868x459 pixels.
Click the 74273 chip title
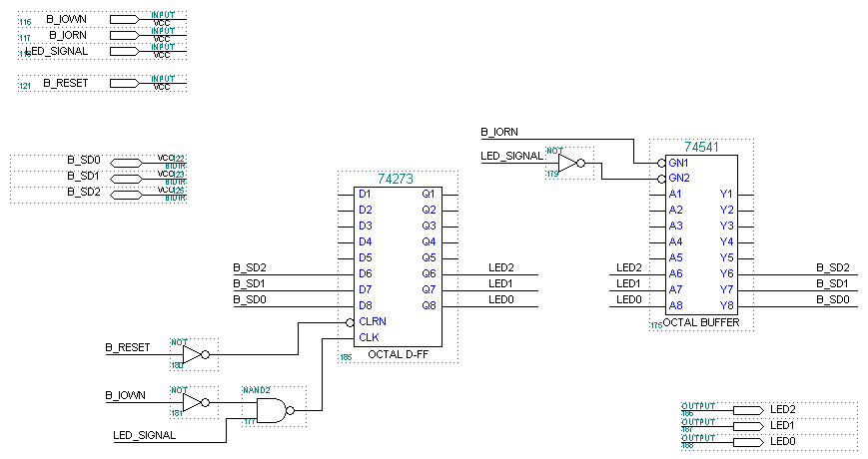click(x=396, y=179)
